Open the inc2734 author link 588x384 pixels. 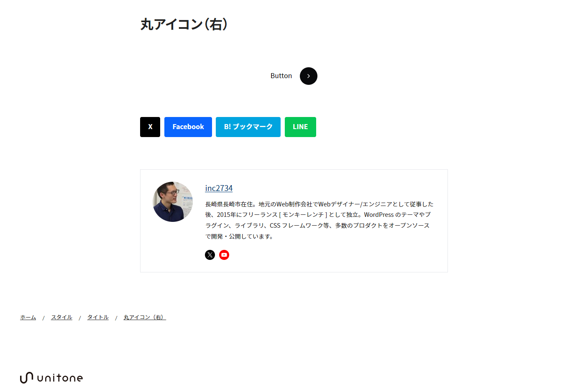[x=219, y=188]
